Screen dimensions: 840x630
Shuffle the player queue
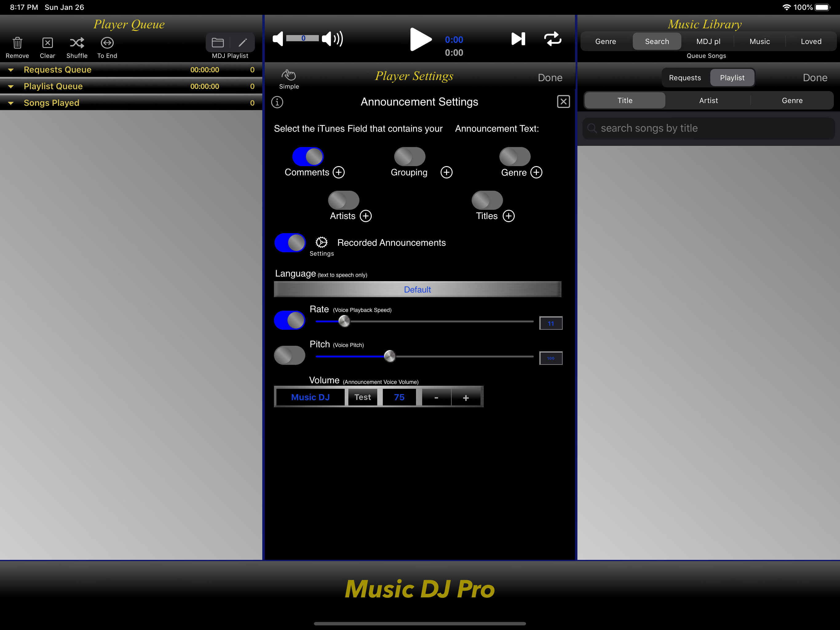77,42
